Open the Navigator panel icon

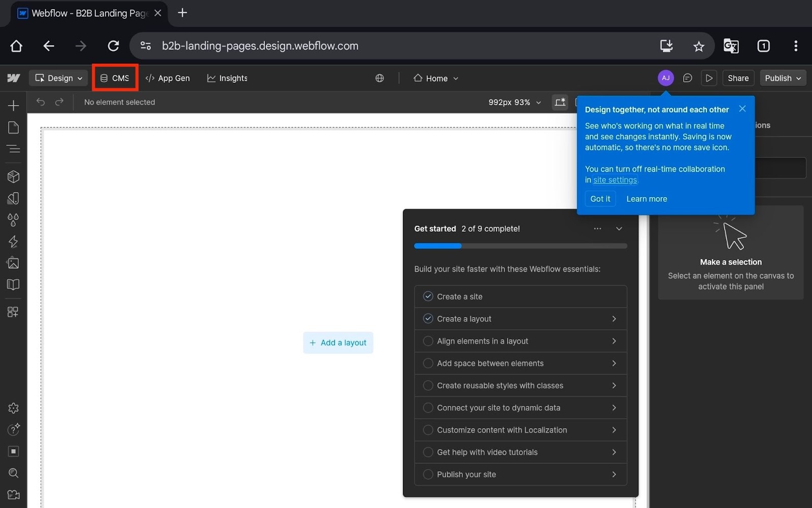click(x=14, y=149)
